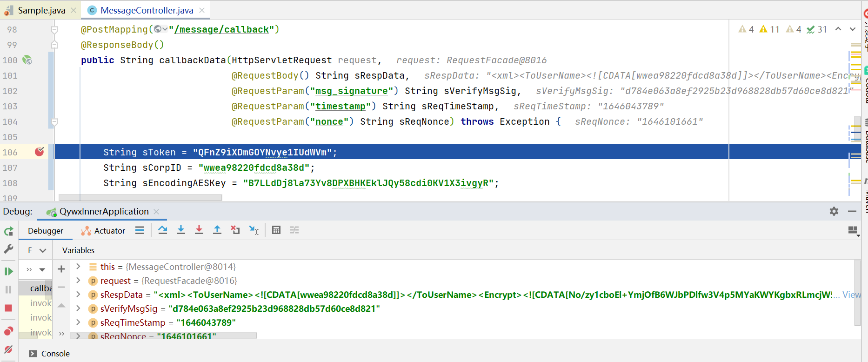Image resolution: width=868 pixels, height=362 pixels.
Task: Click the Trace Current Stream Chain icon
Action: 294,230
